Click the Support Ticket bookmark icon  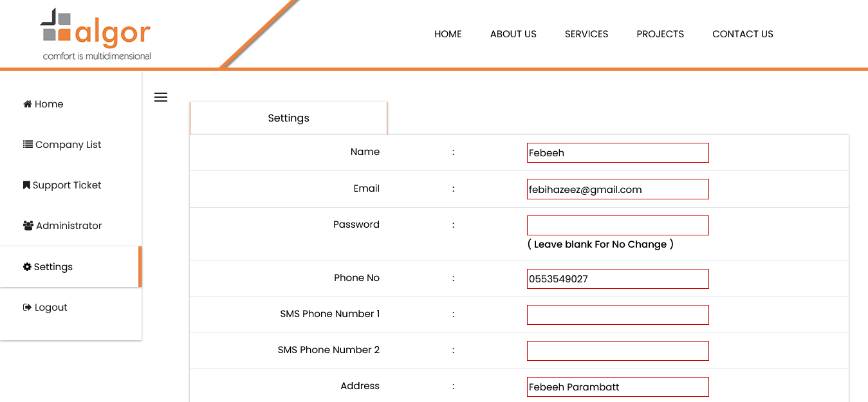[26, 185]
